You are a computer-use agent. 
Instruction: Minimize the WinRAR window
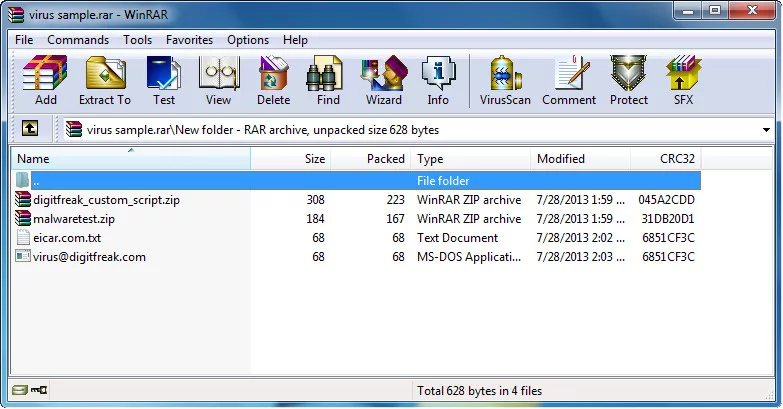[688, 11]
